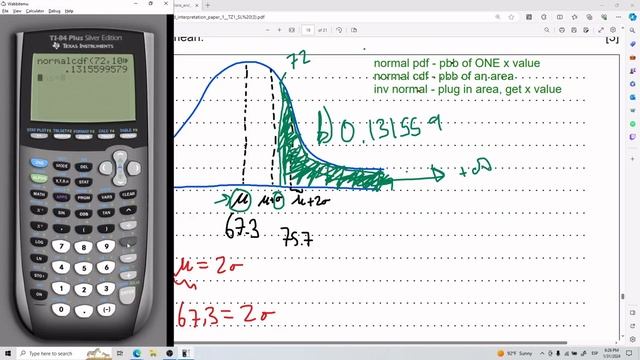Image resolution: width=640 pixels, height=360 pixels.
Task: Click the MODE key on calculator
Action: [x=62, y=166]
